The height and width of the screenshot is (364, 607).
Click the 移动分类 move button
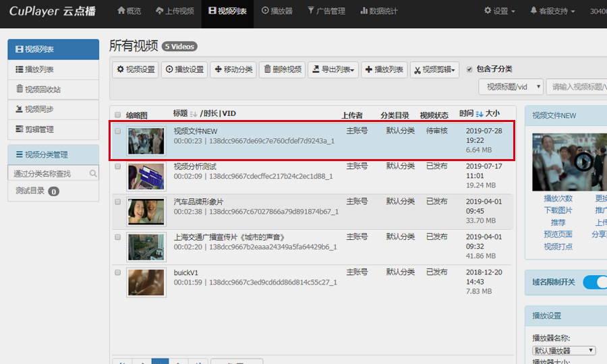(x=233, y=69)
